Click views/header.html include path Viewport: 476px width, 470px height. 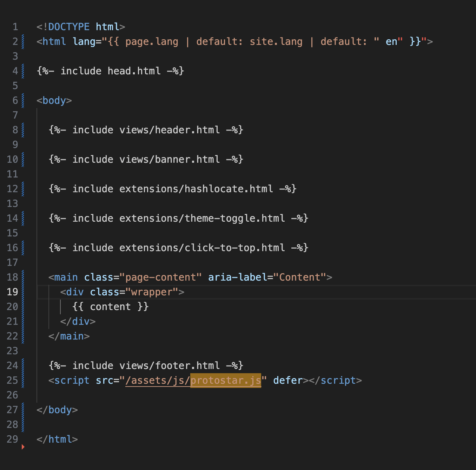(169, 130)
